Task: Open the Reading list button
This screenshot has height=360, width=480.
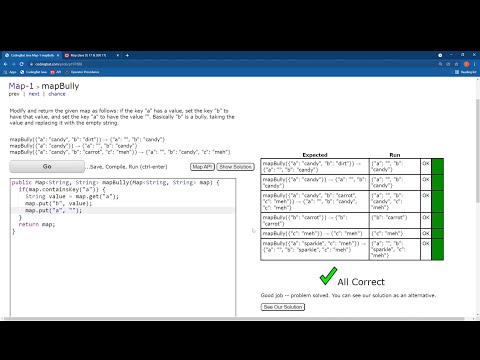Action: tap(465, 72)
